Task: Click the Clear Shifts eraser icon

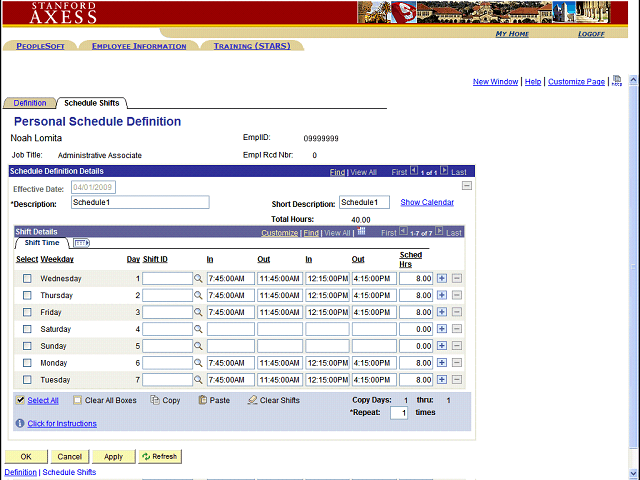Action: 252,400
